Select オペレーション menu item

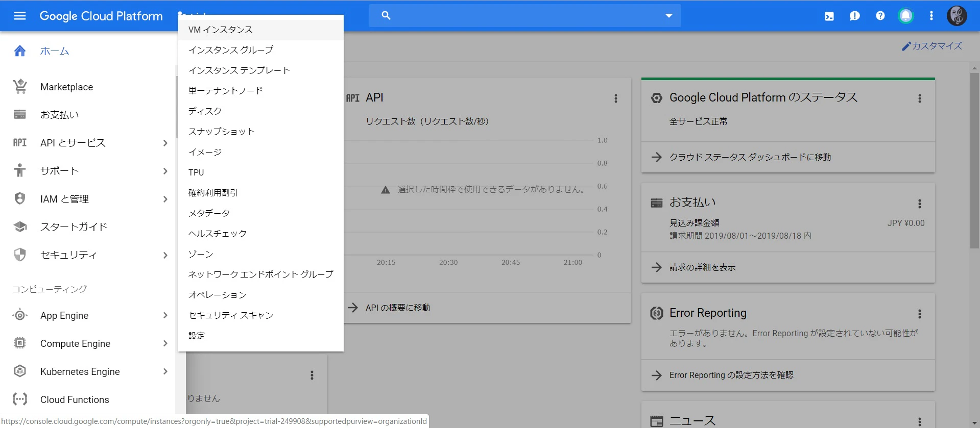(260, 295)
